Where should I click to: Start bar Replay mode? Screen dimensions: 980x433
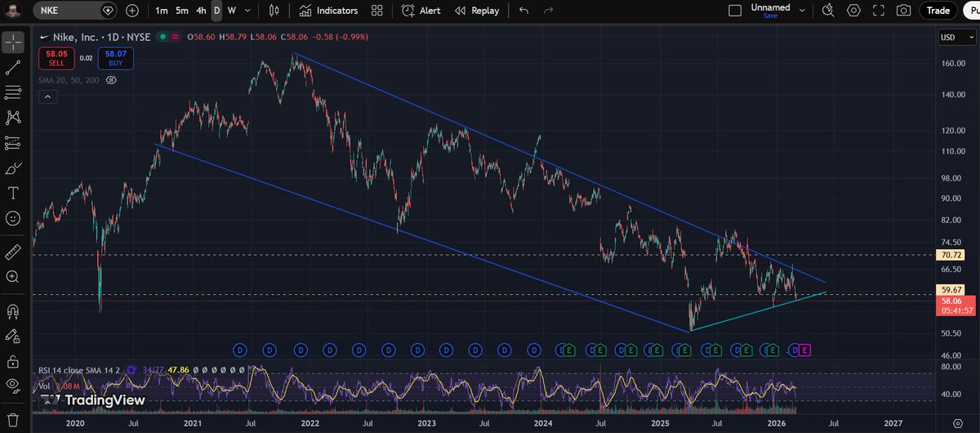(476, 11)
